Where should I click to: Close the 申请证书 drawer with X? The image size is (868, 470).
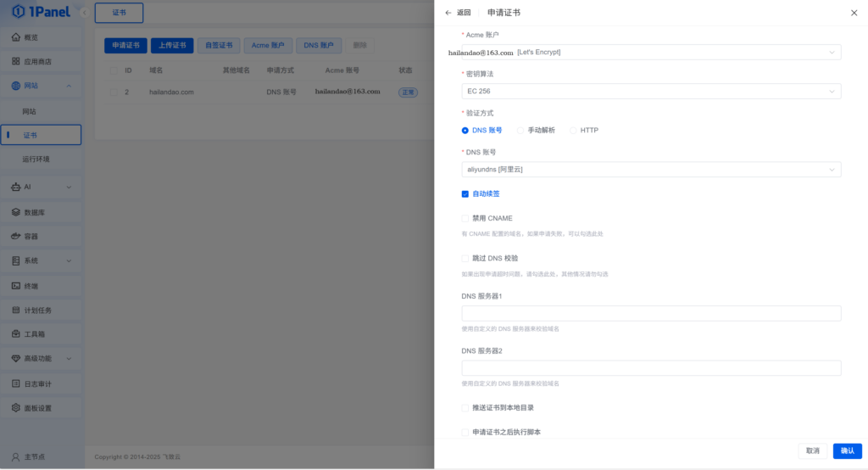854,13
